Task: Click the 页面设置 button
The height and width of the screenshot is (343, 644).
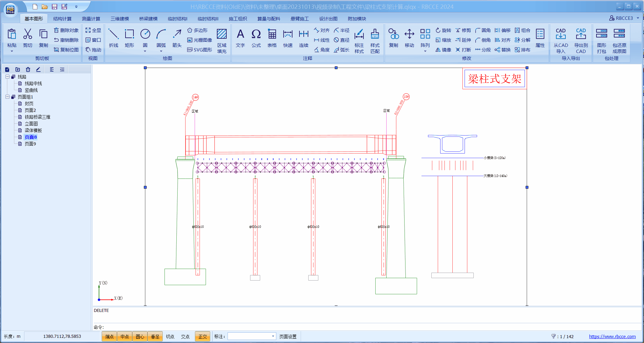Action: 288,337
